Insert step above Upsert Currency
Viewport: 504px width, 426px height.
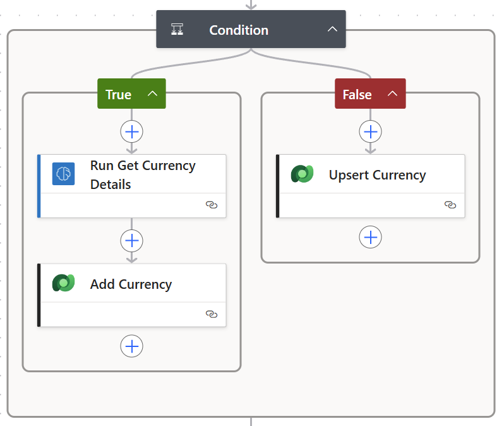pyautogui.click(x=370, y=131)
